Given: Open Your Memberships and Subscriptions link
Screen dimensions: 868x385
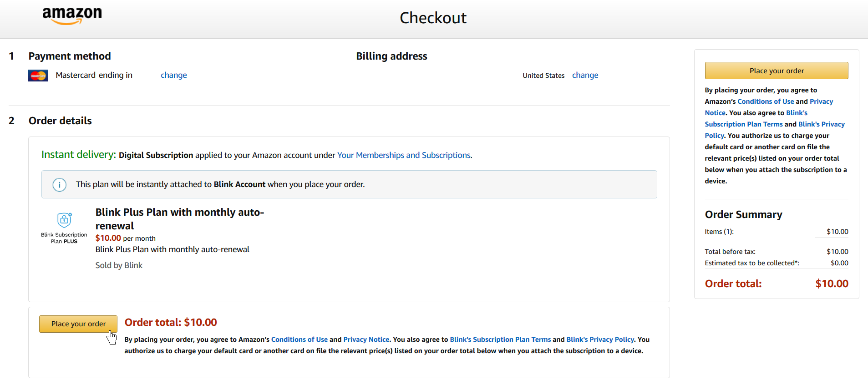Looking at the screenshot, I should point(404,155).
